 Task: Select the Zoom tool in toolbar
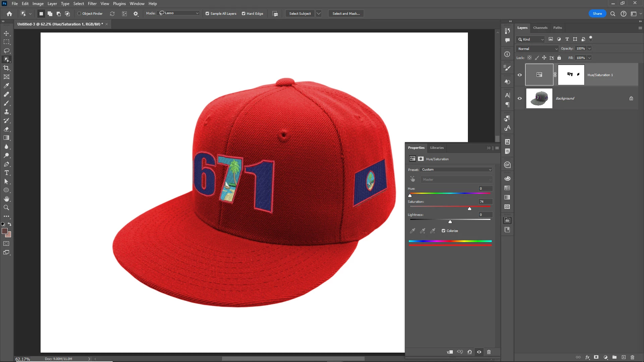tap(6, 208)
